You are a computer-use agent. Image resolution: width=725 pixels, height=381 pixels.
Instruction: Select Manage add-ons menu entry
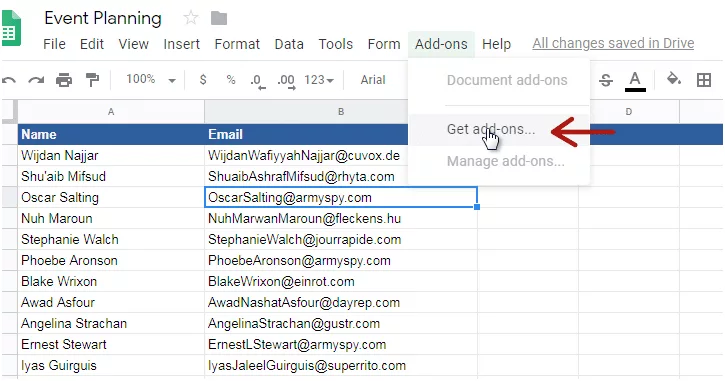point(506,161)
